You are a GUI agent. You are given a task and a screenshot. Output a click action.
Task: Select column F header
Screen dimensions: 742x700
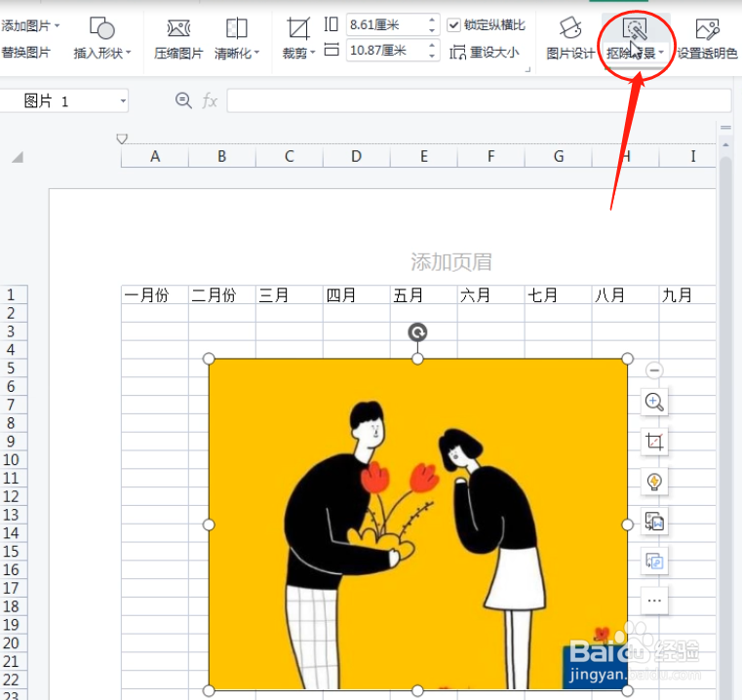[490, 156]
